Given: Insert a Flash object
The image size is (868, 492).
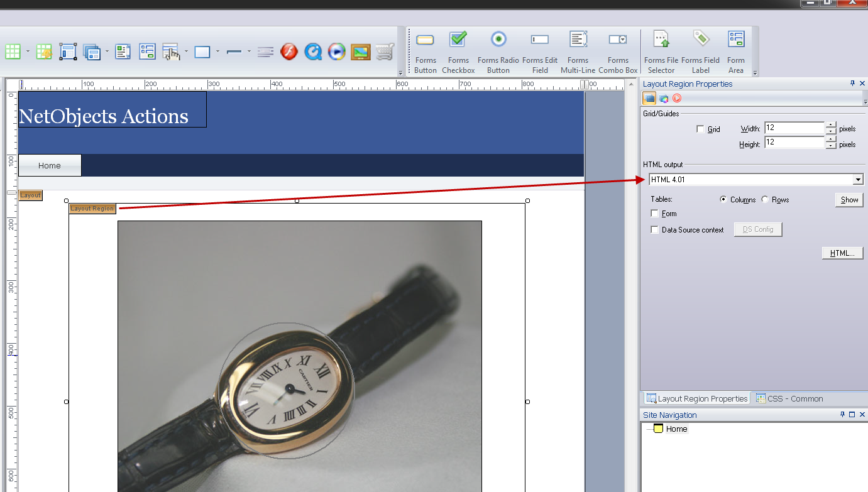Looking at the screenshot, I should 289,52.
